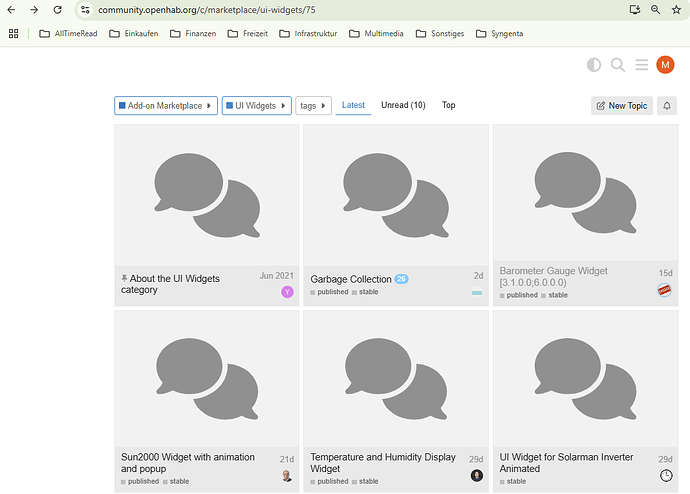Screen dimensions: 690x494
Task: Click the New Topic button
Action: coord(621,105)
